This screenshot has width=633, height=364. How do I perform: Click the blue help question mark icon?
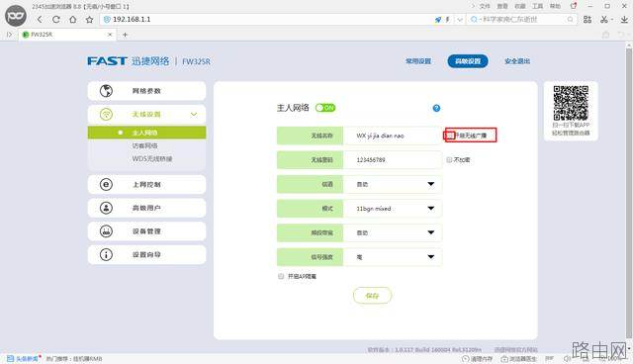tap(436, 108)
